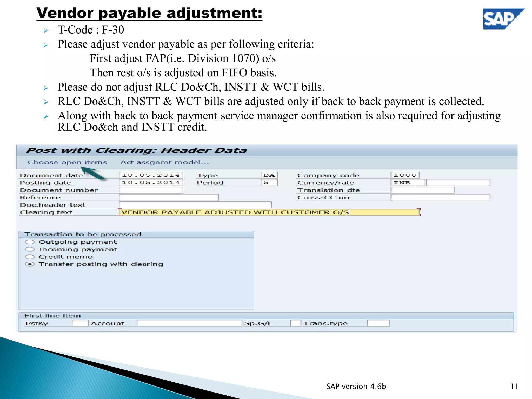532x399 pixels.
Task: Click the Posting date field
Action: 151,183
